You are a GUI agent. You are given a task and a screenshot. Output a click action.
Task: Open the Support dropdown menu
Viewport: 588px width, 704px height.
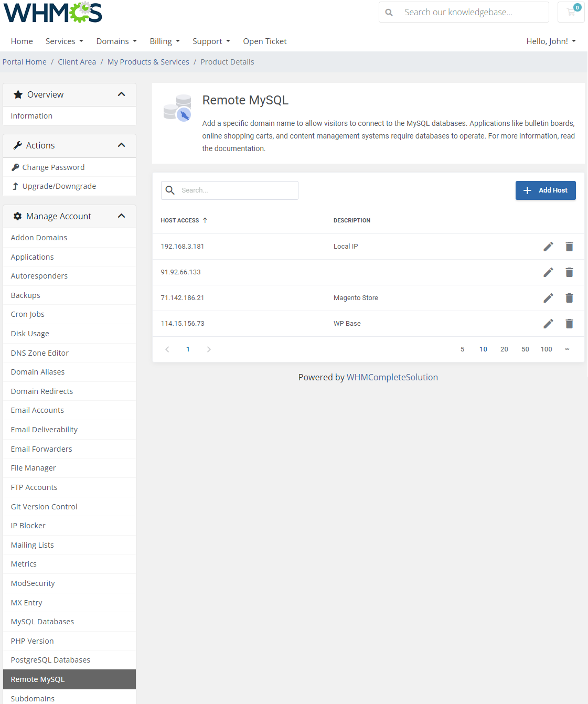211,41
